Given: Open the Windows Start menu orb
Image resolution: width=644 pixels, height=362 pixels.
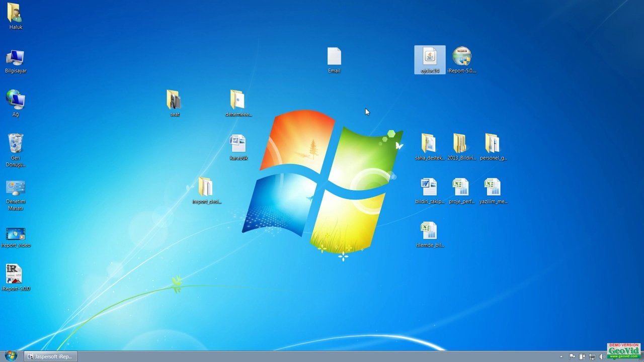Looking at the screenshot, I should point(11,356).
